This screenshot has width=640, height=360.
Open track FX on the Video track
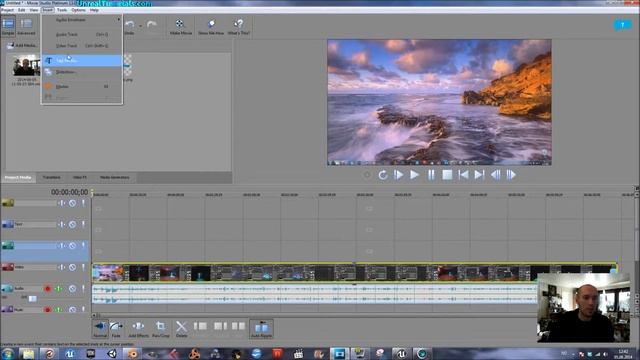62,267
